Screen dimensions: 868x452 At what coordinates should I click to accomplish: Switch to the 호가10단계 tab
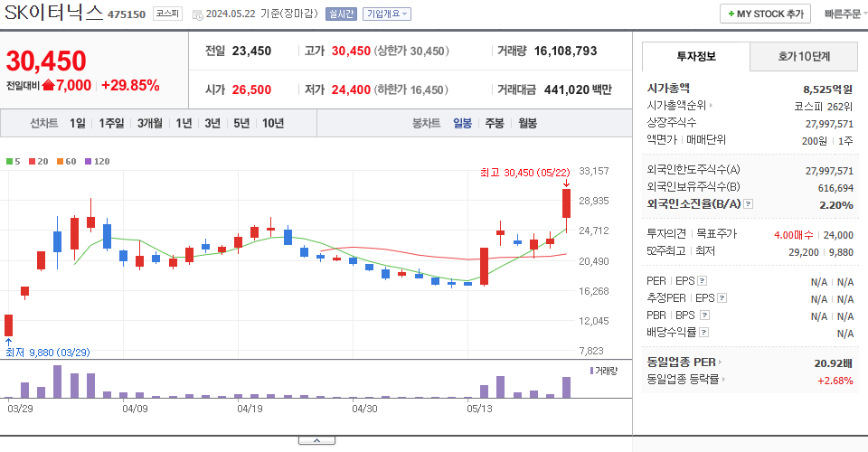coord(804,56)
